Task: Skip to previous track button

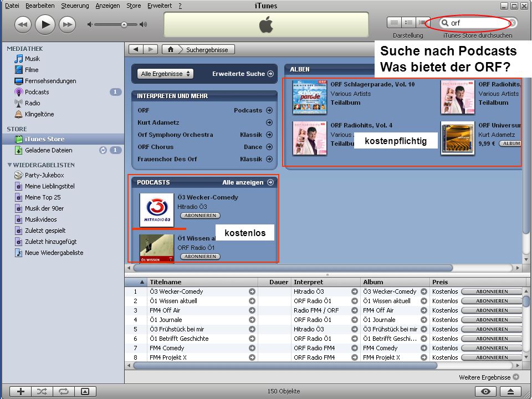Action: [x=23, y=24]
